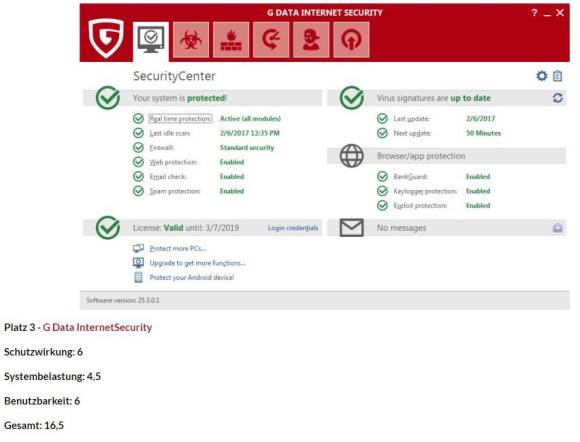Open the message inbox icon at right
Image resolution: width=580 pixels, height=442 pixels.
(x=558, y=228)
